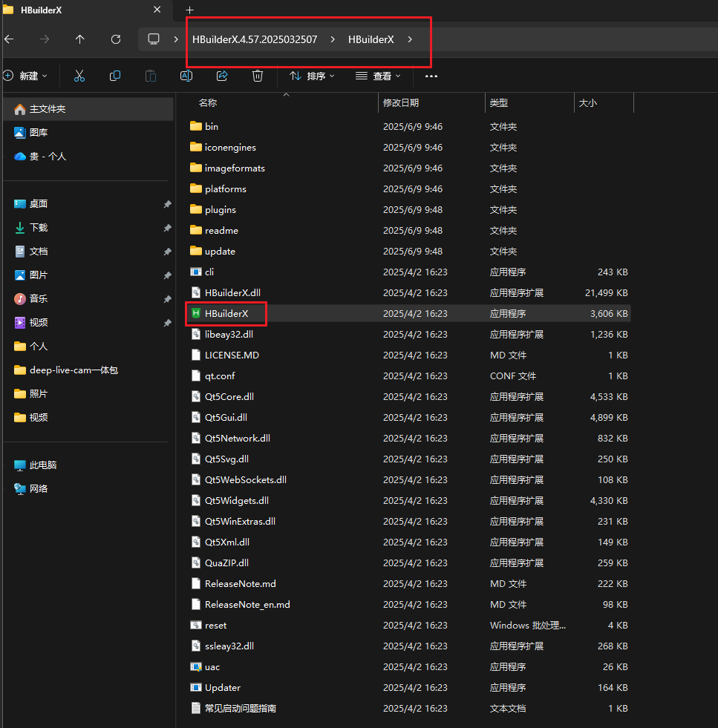Sort by 修改日期 column header

click(x=401, y=103)
